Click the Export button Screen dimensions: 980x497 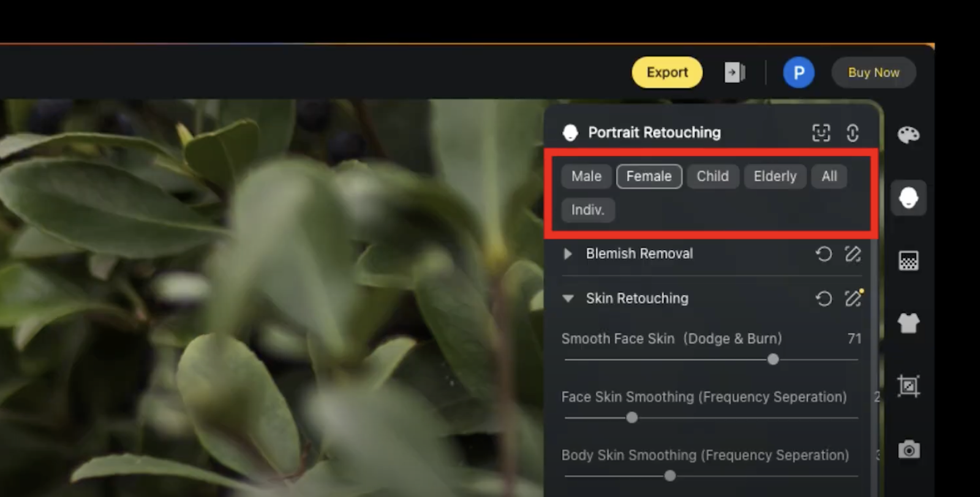point(667,72)
